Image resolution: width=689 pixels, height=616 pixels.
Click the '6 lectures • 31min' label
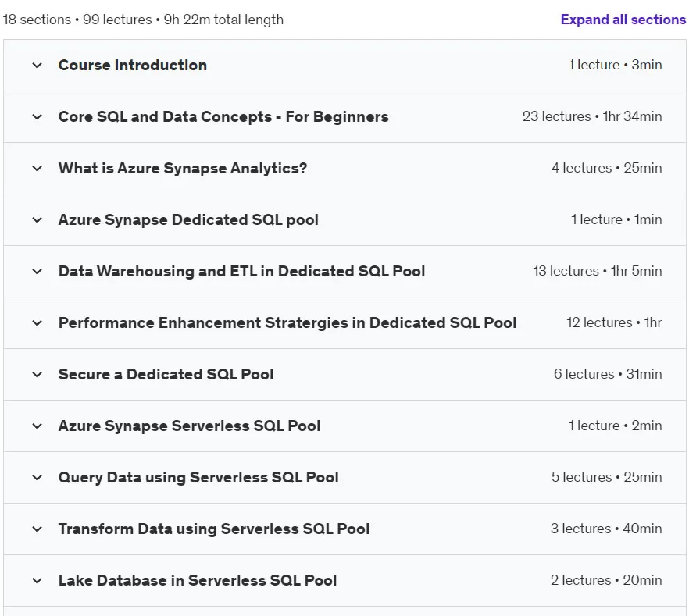608,374
